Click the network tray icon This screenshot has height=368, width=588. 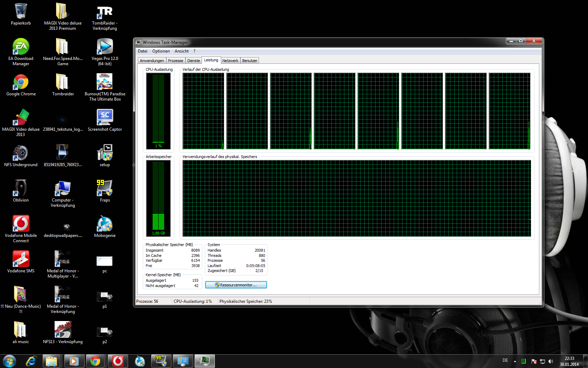[542, 361]
